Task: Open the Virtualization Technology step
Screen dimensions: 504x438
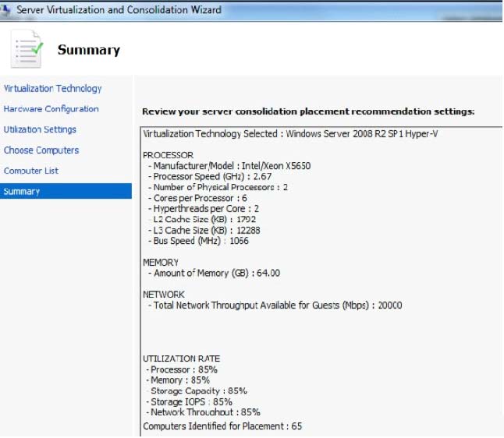Action: pyautogui.click(x=53, y=88)
